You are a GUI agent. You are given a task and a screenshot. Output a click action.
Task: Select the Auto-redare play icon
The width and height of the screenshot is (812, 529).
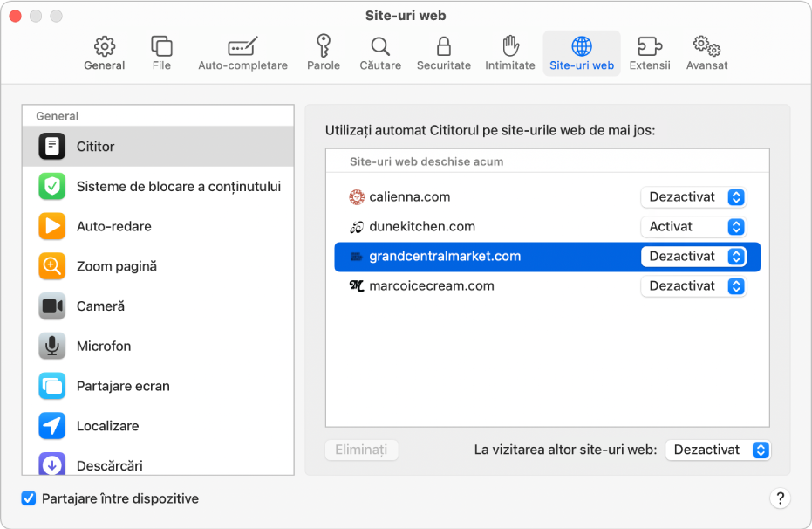coord(51,226)
